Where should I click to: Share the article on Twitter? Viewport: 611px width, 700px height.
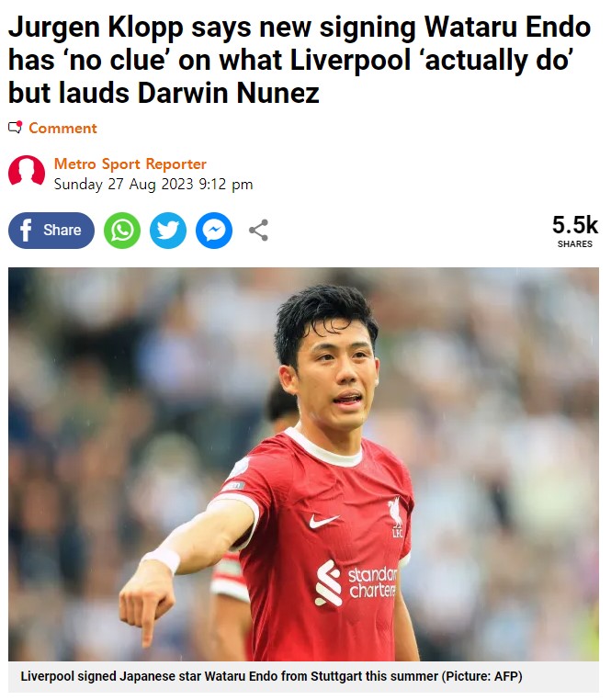point(168,231)
